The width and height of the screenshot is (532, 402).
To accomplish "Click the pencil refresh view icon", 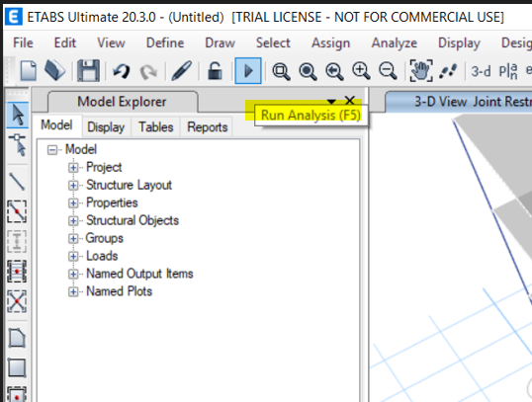I will coord(182,70).
